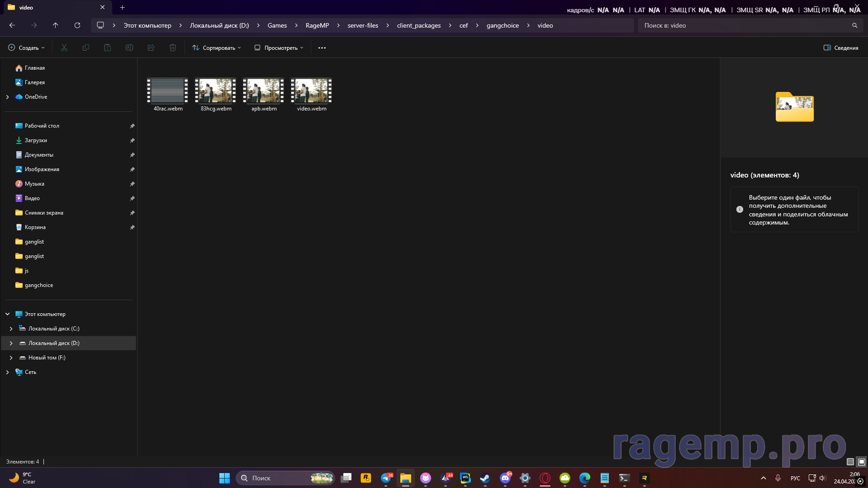The height and width of the screenshot is (488, 868).
Task: Click the Refresh icon to reload the folder
Action: tap(77, 25)
